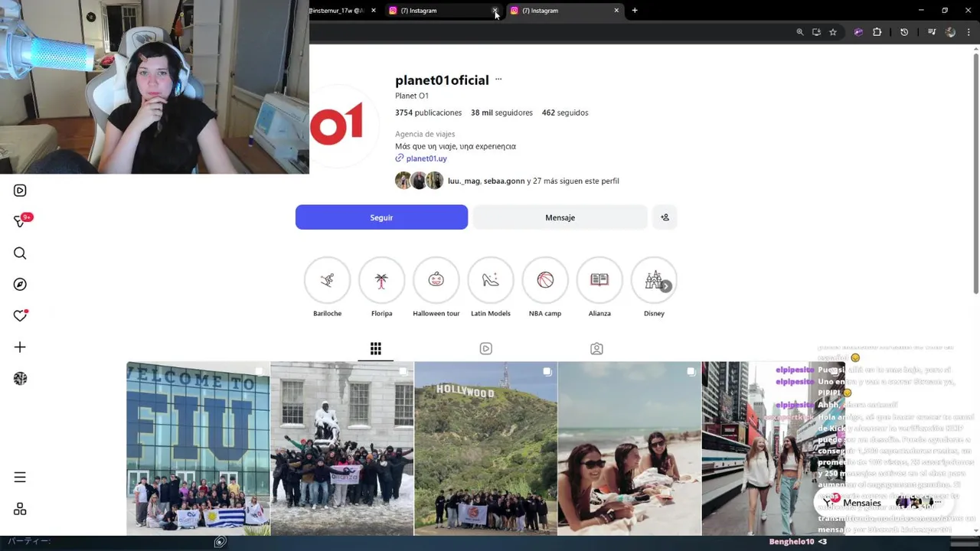This screenshot has height=551, width=980.
Task: Click the Agencia de viajes category text
Action: (x=425, y=134)
